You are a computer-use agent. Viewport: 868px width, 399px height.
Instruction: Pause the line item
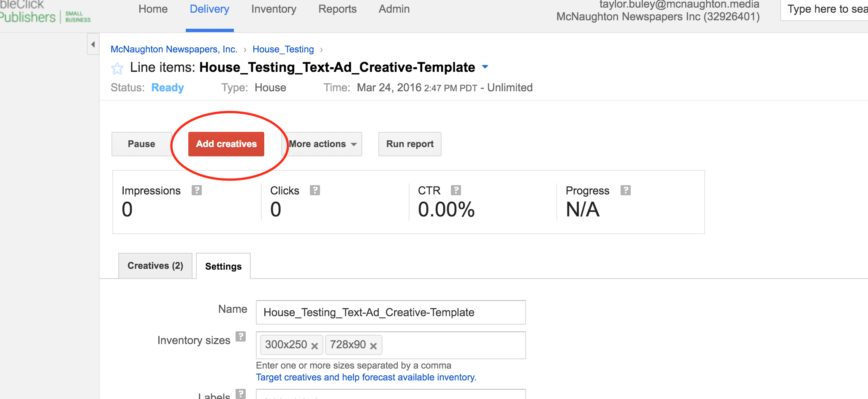tap(141, 144)
